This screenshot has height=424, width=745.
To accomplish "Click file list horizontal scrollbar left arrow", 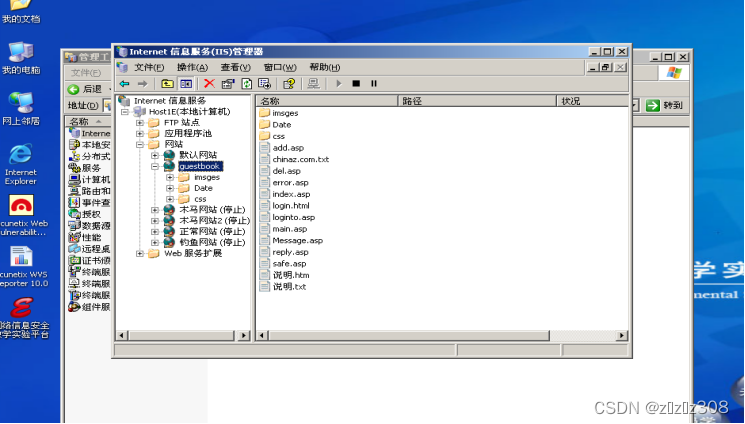I will click(262, 336).
